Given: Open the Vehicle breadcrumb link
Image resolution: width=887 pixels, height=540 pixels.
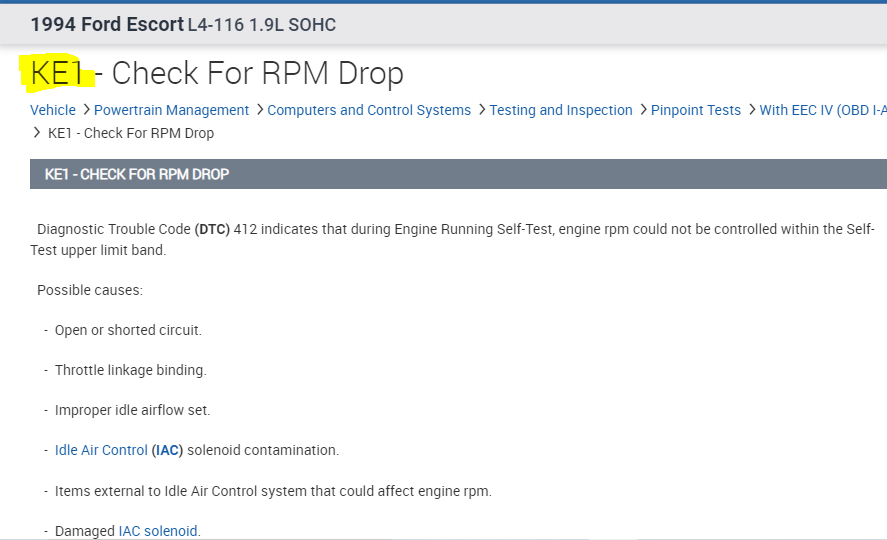Looking at the screenshot, I should point(53,110).
